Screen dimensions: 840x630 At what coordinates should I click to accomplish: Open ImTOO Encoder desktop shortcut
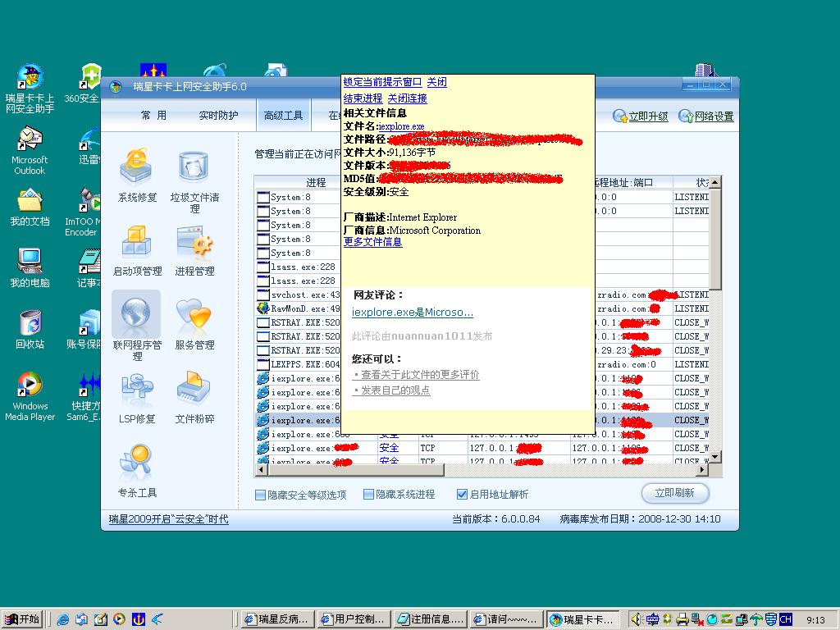[x=83, y=212]
